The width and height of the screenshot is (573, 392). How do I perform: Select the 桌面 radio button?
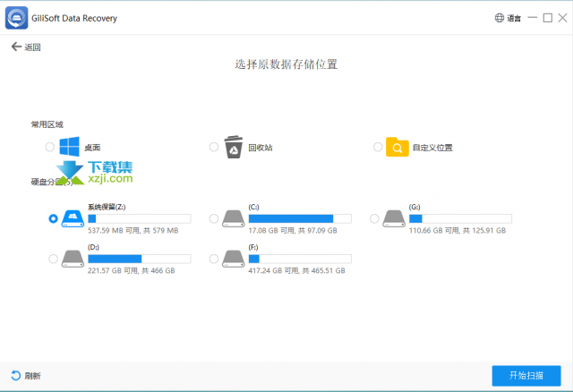point(50,147)
